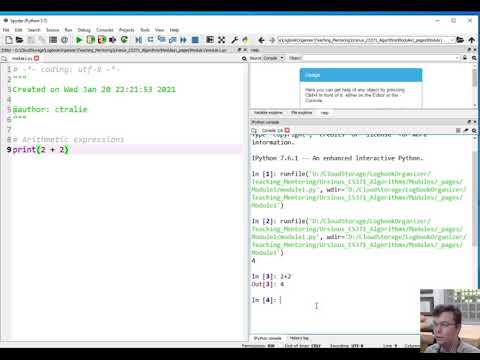Browse for a working directory folder icon
The height and width of the screenshot is (360, 480).
click(460, 40)
